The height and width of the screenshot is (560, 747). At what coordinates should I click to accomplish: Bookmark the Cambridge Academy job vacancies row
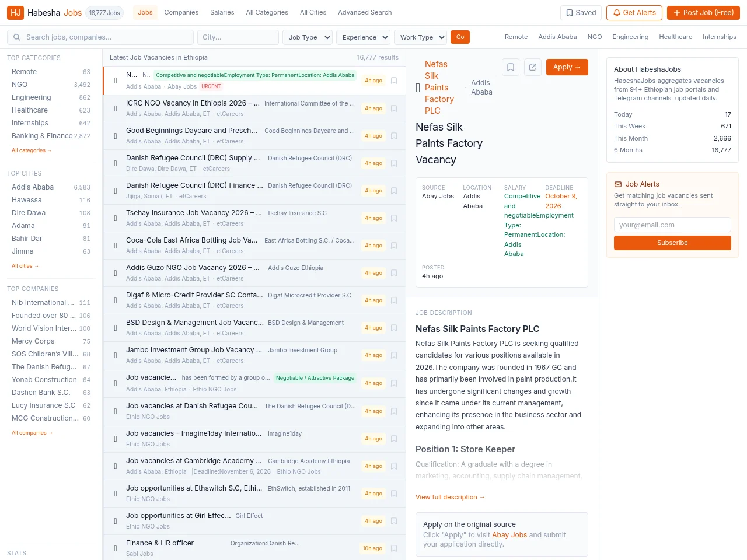tap(394, 466)
